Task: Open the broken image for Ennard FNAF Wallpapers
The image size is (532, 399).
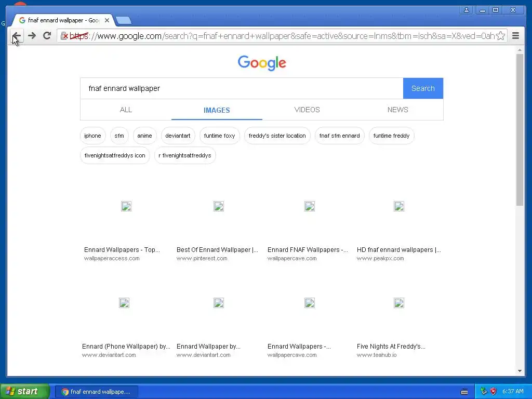Action: point(310,206)
